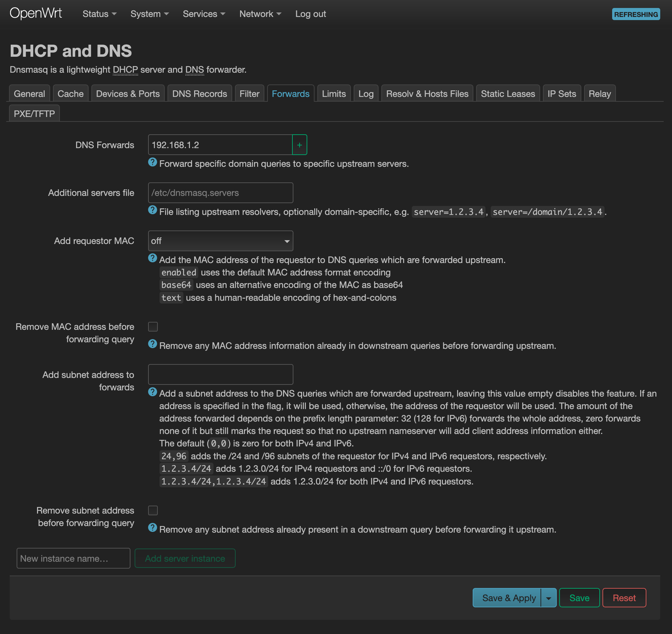The width and height of the screenshot is (672, 634).
Task: Open the Services menu
Action: 204,14
